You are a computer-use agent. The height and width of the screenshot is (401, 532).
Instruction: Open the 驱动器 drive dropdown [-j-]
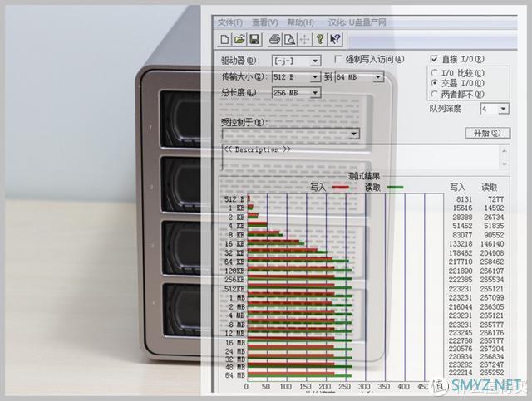pyautogui.click(x=296, y=61)
